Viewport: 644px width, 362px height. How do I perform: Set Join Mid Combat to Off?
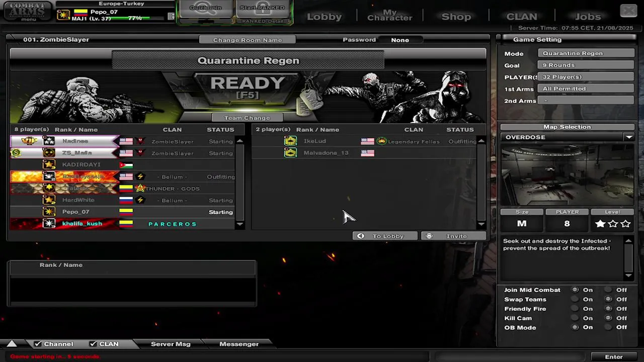[x=608, y=290]
